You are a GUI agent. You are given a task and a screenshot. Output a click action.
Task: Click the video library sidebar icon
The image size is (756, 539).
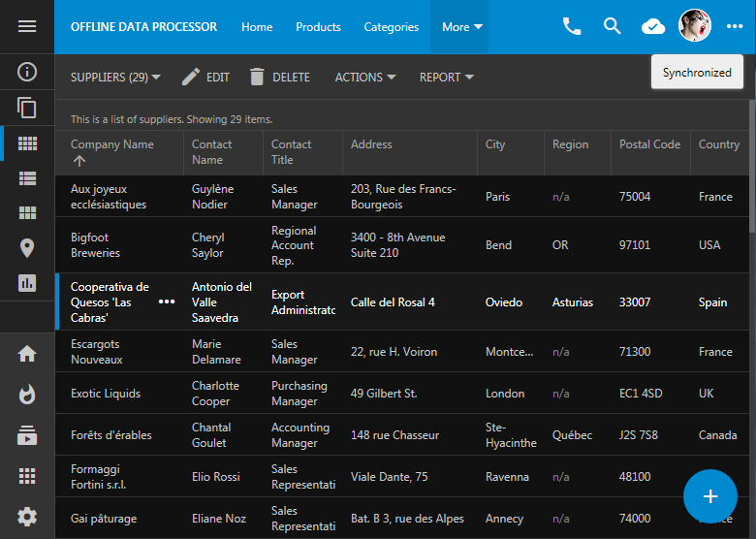point(27,435)
